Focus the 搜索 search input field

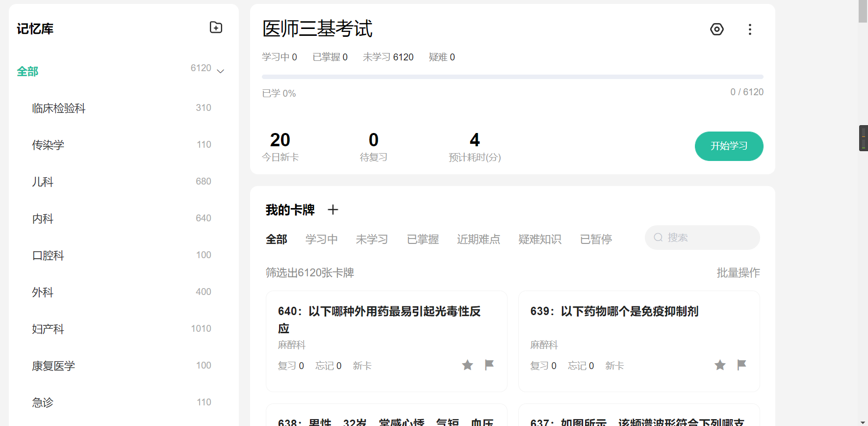702,238
